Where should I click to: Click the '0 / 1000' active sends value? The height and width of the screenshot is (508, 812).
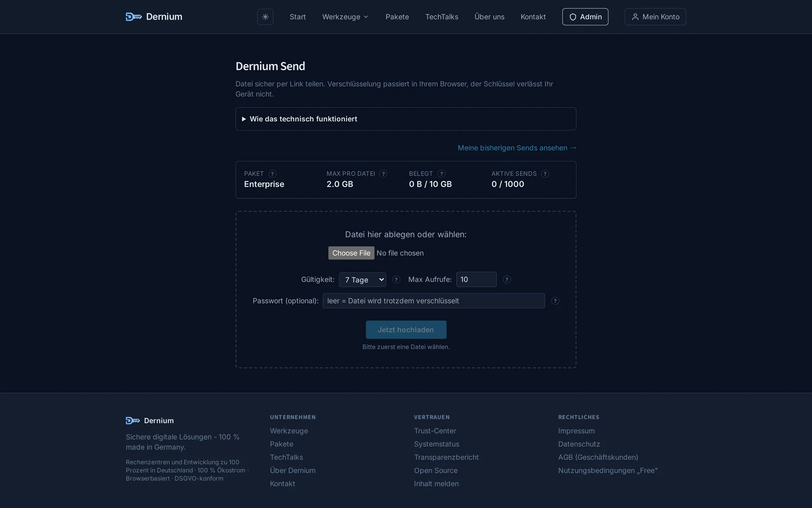click(x=508, y=184)
